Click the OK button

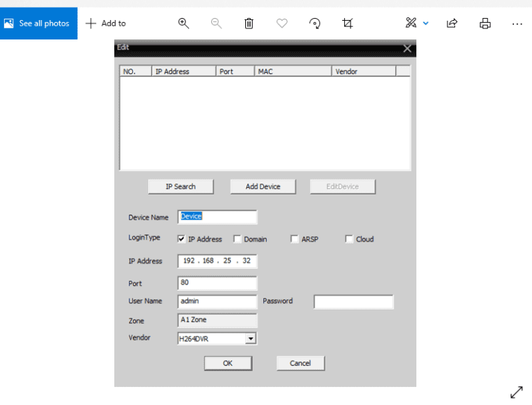(x=228, y=363)
